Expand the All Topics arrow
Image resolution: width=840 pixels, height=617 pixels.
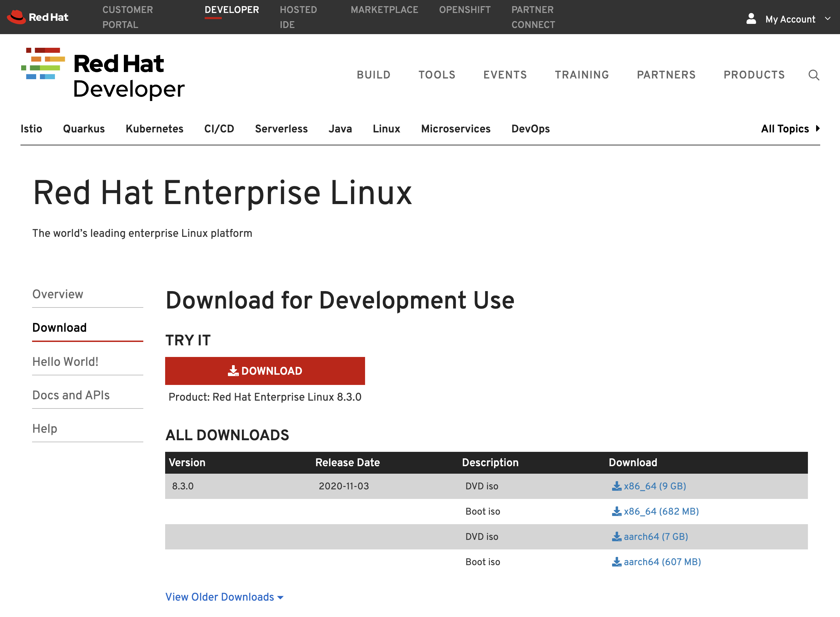[818, 129]
